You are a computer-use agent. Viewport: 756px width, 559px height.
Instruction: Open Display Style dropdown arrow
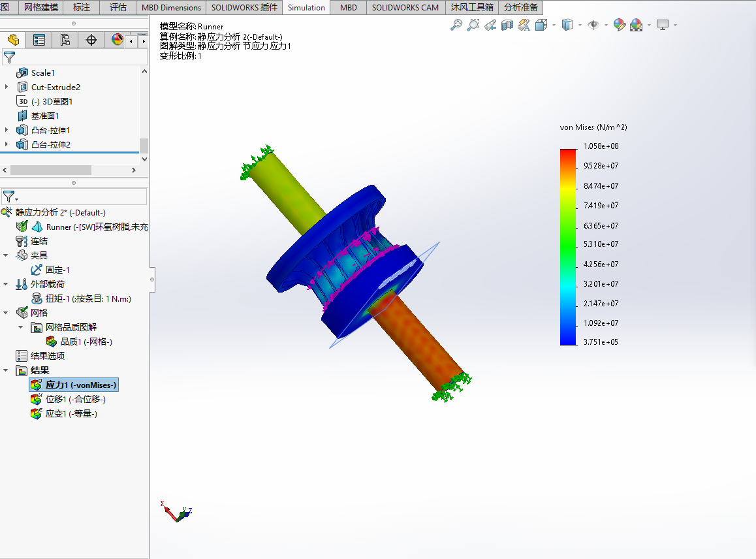[580, 25]
